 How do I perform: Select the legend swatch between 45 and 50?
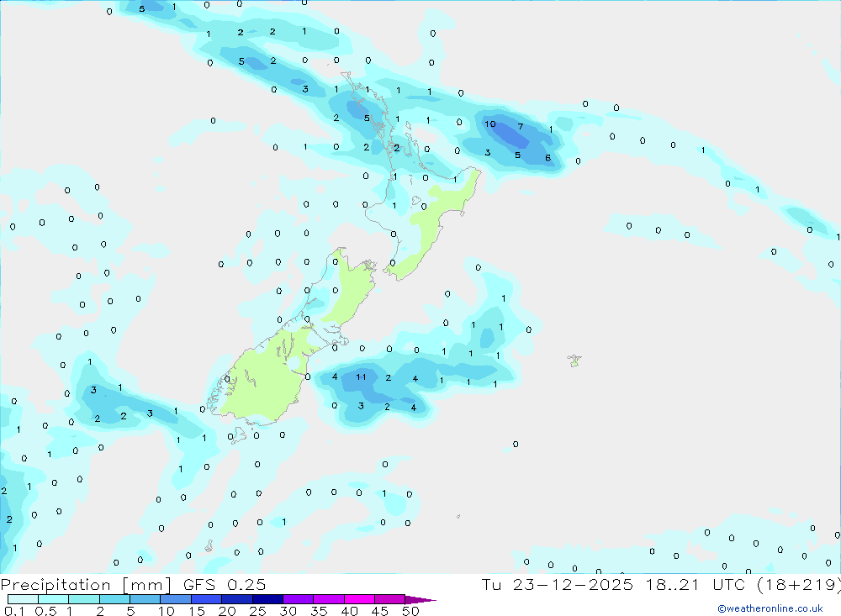pyautogui.click(x=390, y=599)
